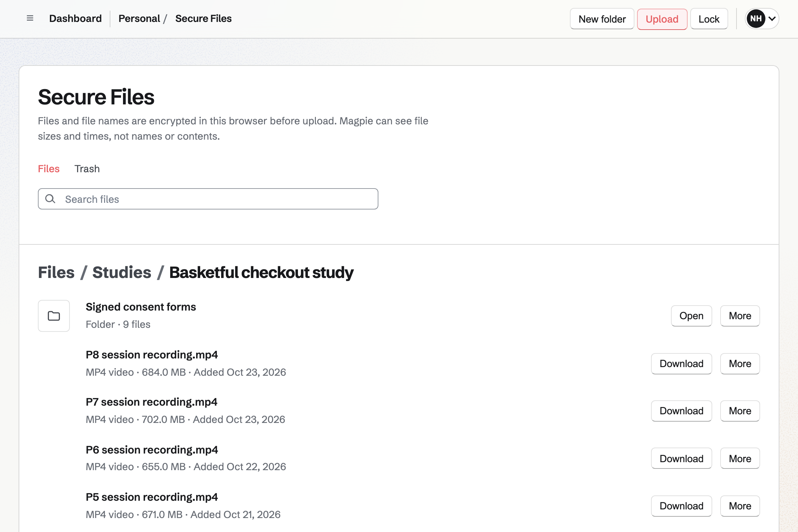This screenshot has height=532, width=798.
Task: Select Signed consent forms folder name
Action: coord(141,307)
